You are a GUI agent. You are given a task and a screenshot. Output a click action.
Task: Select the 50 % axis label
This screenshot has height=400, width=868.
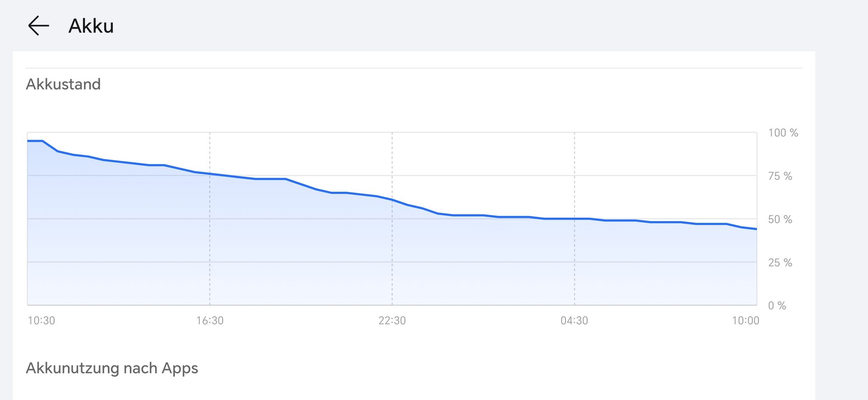point(780,219)
